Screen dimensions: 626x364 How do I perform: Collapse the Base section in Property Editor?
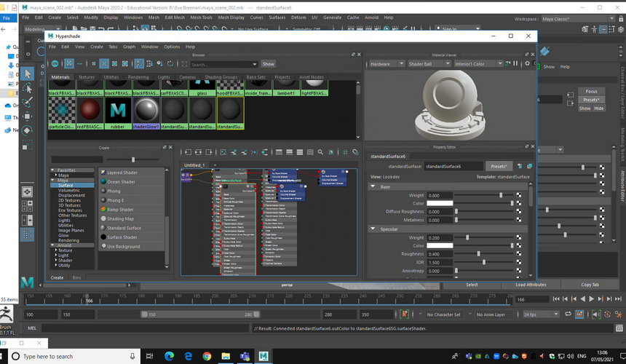click(374, 187)
